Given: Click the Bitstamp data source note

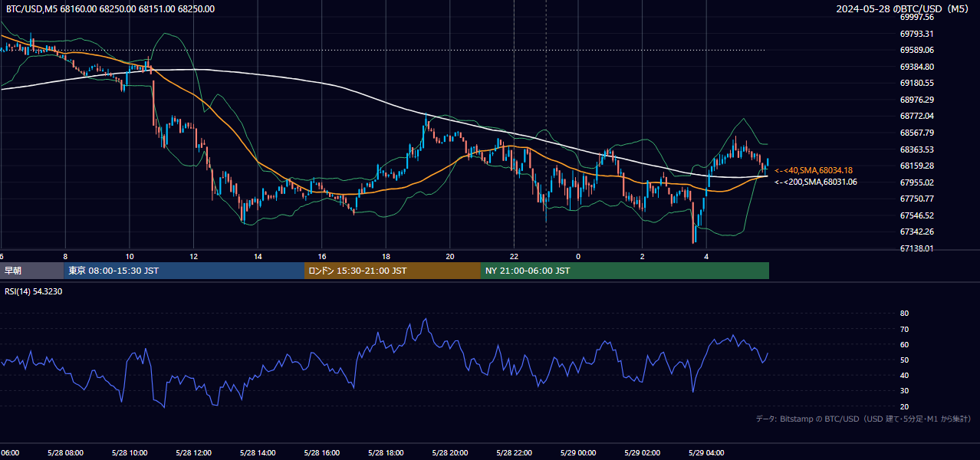Looking at the screenshot, I should (x=864, y=419).
